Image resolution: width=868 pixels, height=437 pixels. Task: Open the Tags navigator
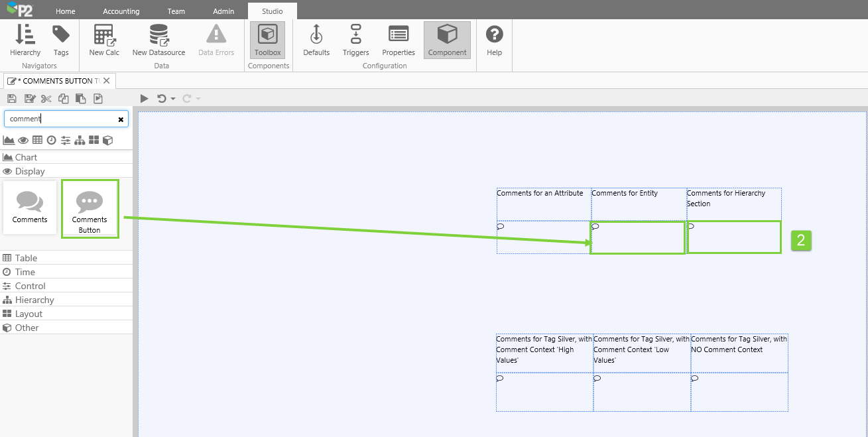[x=61, y=40]
